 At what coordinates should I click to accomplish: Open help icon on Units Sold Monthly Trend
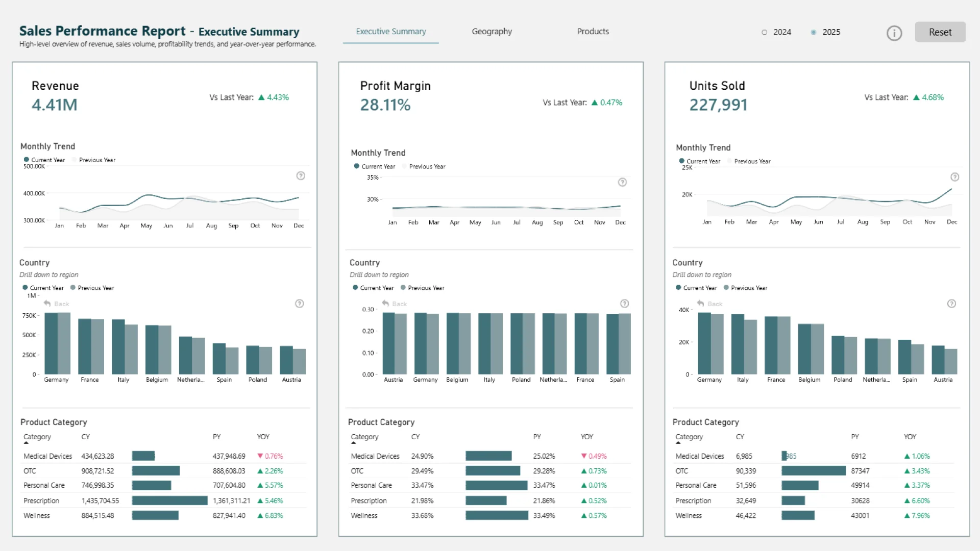(954, 177)
